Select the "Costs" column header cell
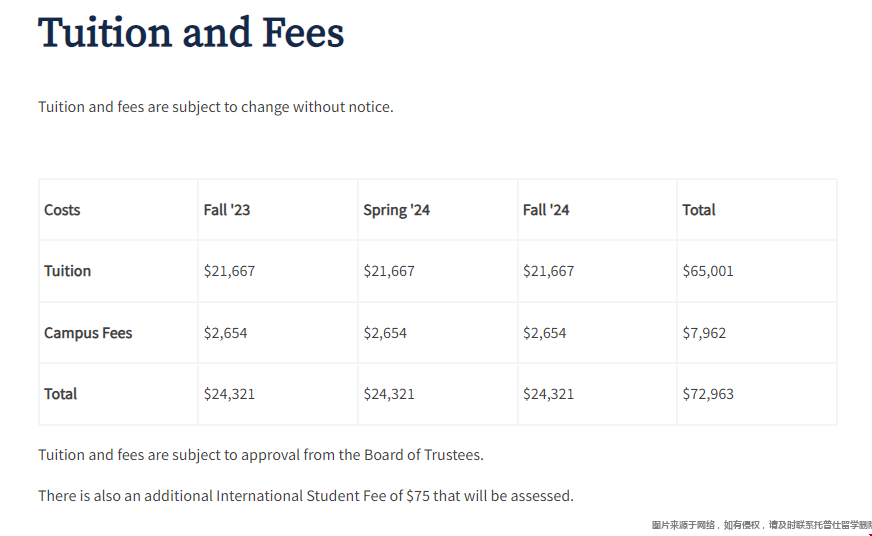Viewport: 872px width, 536px height. [x=62, y=210]
